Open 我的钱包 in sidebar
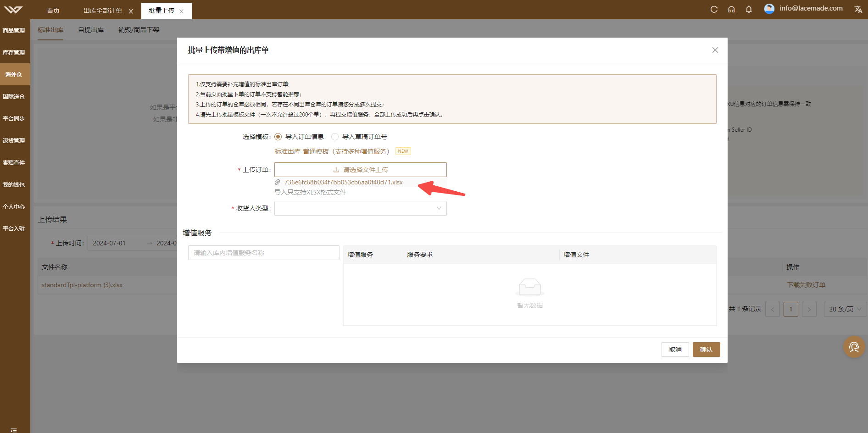 (15, 184)
